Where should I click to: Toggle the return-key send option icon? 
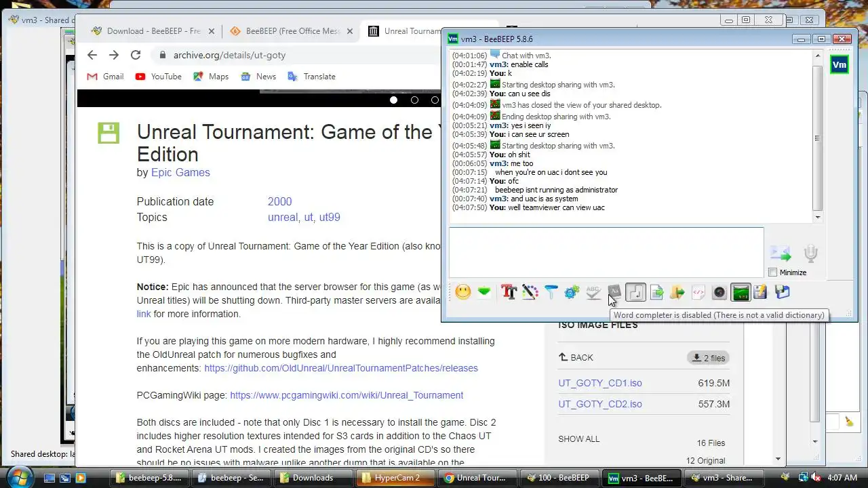635,292
